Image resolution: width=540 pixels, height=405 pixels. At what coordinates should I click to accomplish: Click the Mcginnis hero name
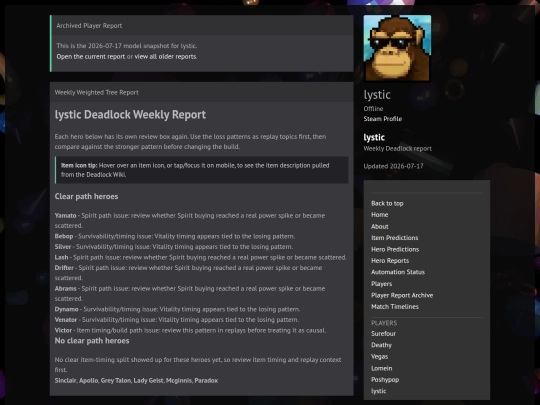click(178, 381)
